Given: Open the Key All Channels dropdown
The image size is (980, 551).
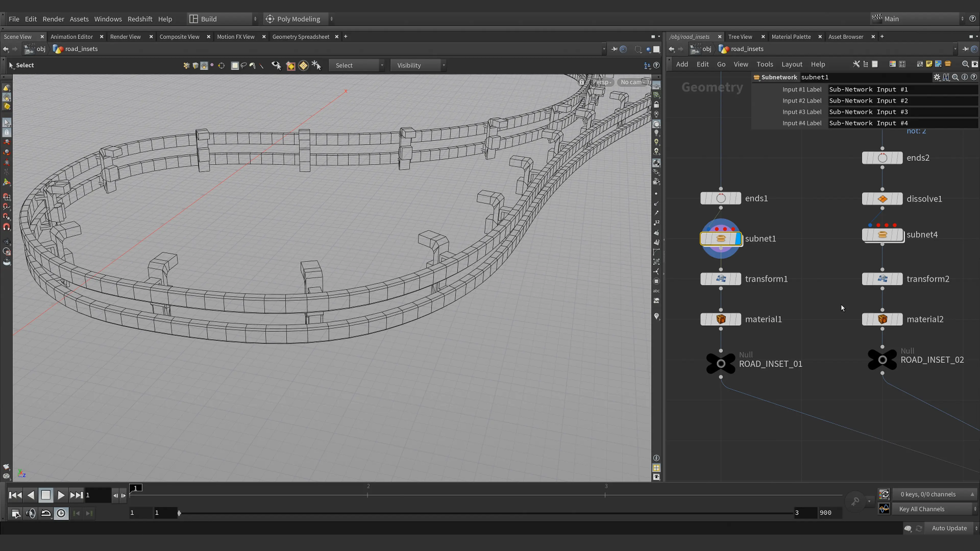Looking at the screenshot, I should click(x=934, y=509).
